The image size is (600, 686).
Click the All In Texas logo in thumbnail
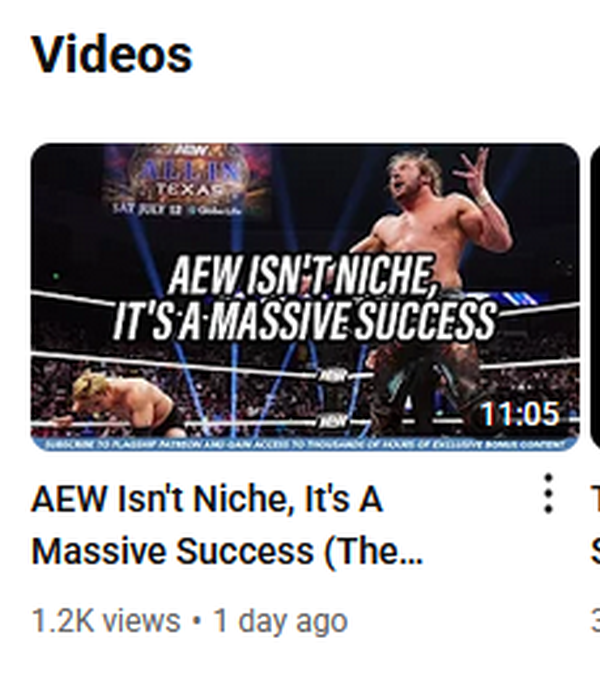click(x=186, y=180)
